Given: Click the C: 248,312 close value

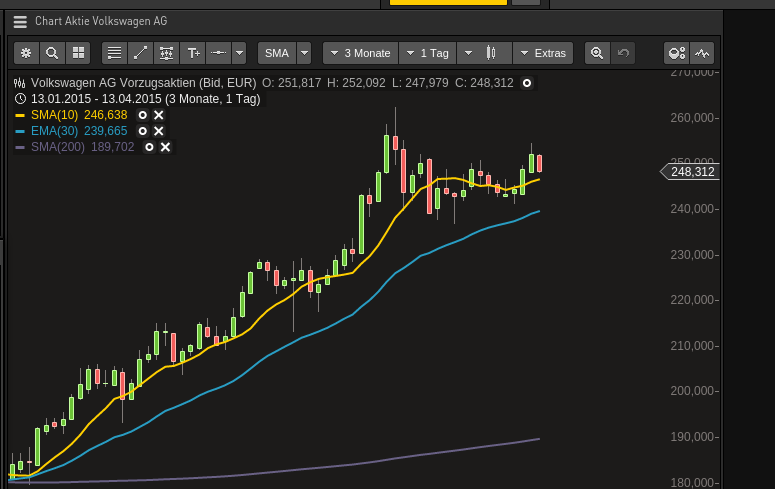Looking at the screenshot, I should click(x=484, y=83).
